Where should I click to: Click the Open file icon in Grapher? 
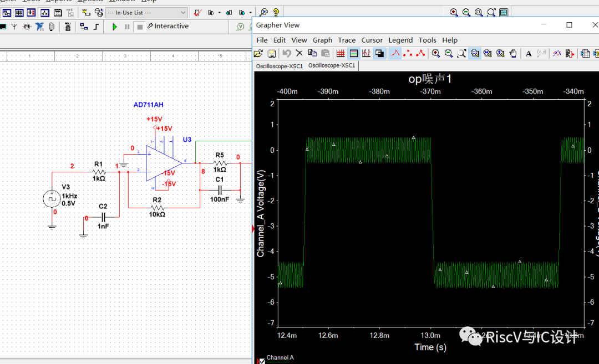point(258,53)
